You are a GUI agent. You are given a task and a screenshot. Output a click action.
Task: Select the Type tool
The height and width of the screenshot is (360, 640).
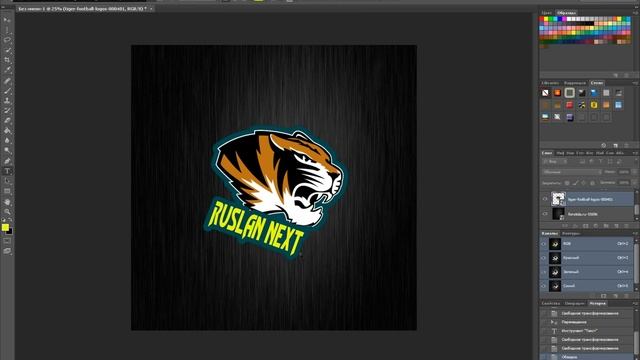point(7,171)
